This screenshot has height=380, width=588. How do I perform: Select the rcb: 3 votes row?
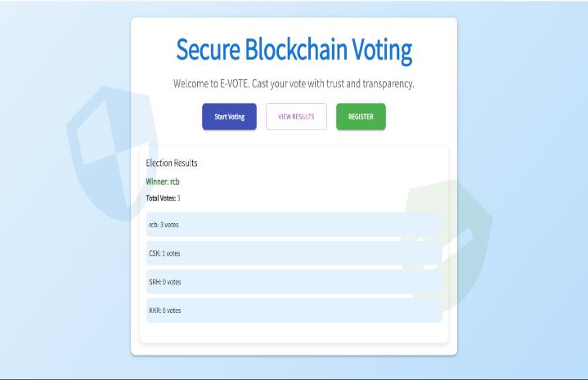tap(294, 225)
